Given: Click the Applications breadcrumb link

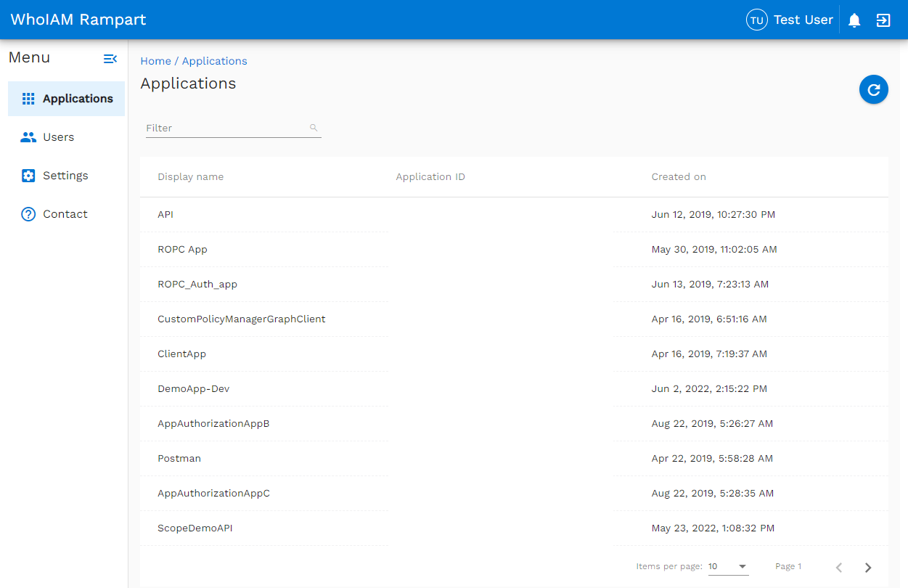Looking at the screenshot, I should pyautogui.click(x=214, y=61).
